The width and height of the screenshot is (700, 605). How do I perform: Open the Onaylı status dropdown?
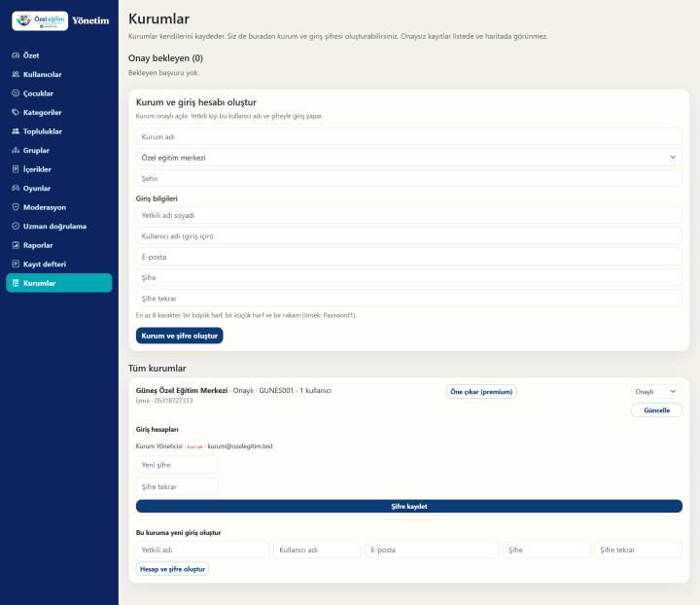[656, 392]
